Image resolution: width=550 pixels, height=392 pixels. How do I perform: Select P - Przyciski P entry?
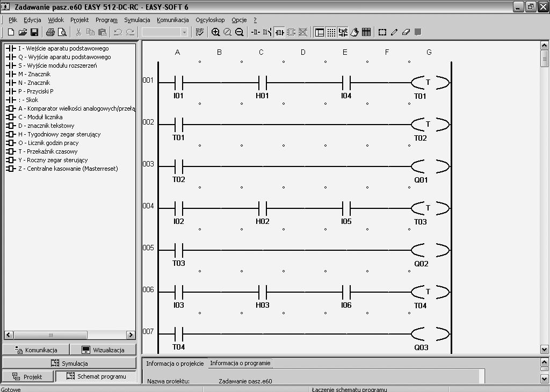[x=30, y=91]
